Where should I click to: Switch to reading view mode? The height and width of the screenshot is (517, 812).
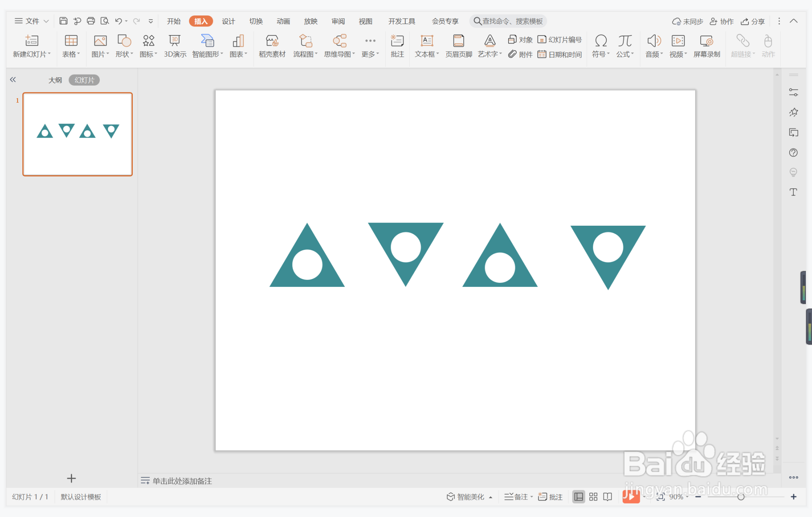click(x=608, y=497)
